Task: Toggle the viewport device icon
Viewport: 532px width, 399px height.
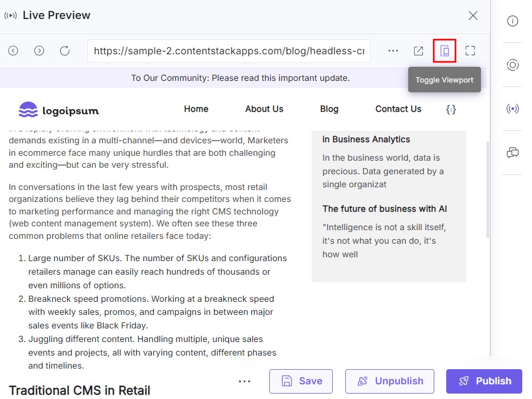Action: [x=445, y=51]
